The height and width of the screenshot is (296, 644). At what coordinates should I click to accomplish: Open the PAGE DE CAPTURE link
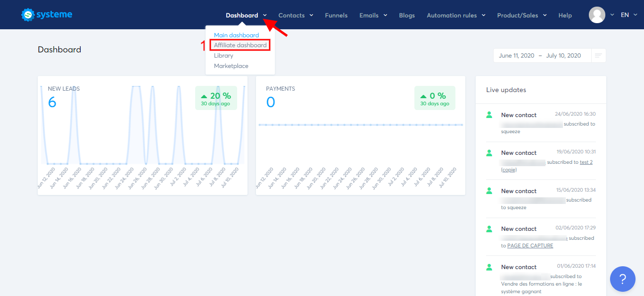[x=530, y=245]
